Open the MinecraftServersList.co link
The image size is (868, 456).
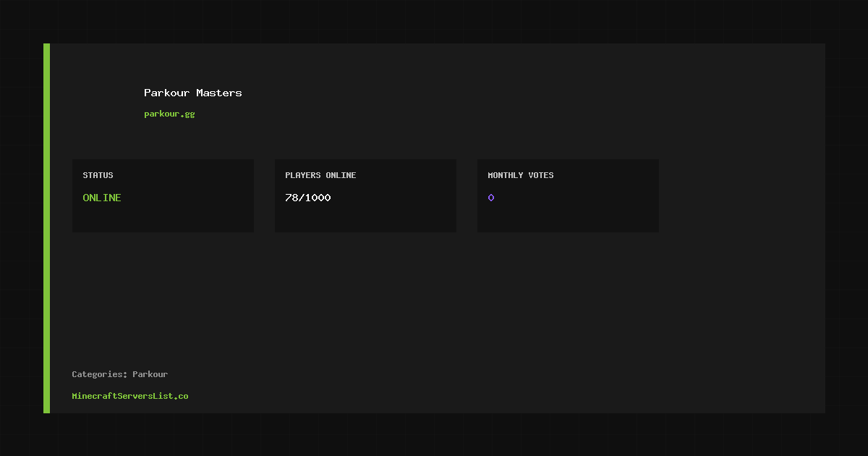pyautogui.click(x=130, y=396)
